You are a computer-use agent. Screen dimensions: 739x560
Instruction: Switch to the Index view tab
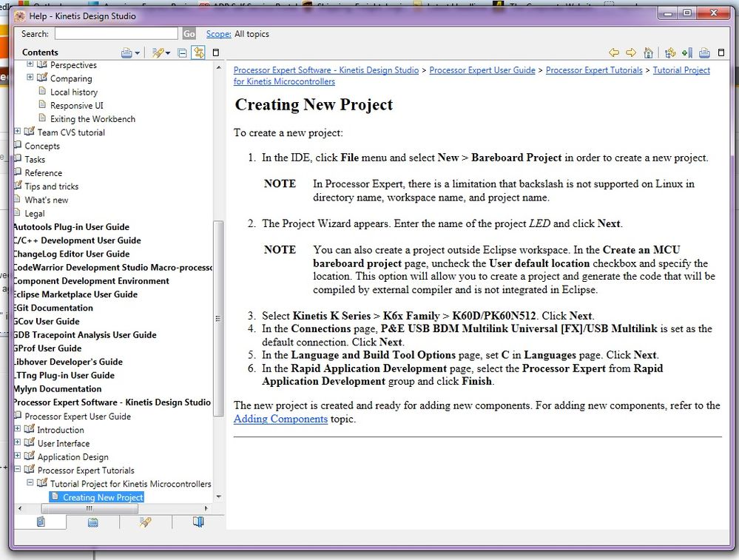93,522
